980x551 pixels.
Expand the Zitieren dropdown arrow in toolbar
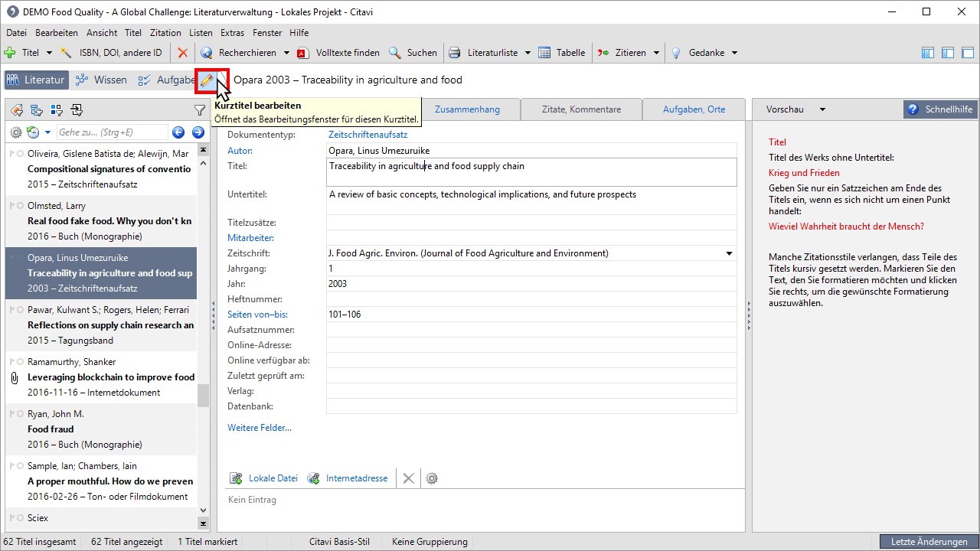click(x=656, y=53)
